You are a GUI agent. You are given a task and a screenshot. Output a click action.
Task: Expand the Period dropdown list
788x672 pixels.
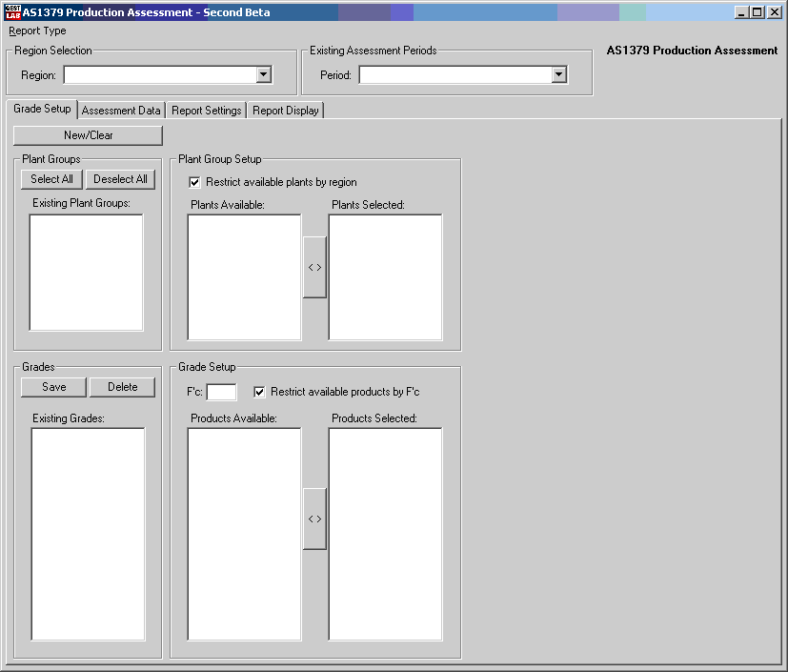pos(559,75)
